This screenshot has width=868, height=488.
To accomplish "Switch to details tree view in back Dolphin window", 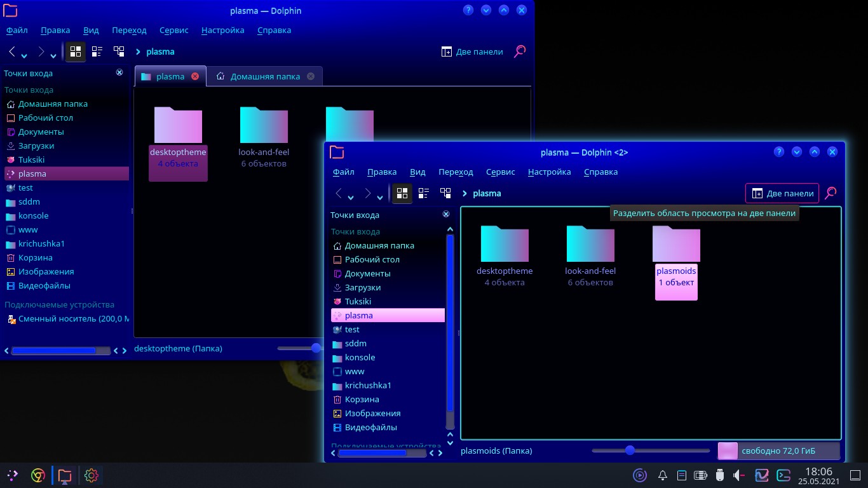I will (119, 51).
